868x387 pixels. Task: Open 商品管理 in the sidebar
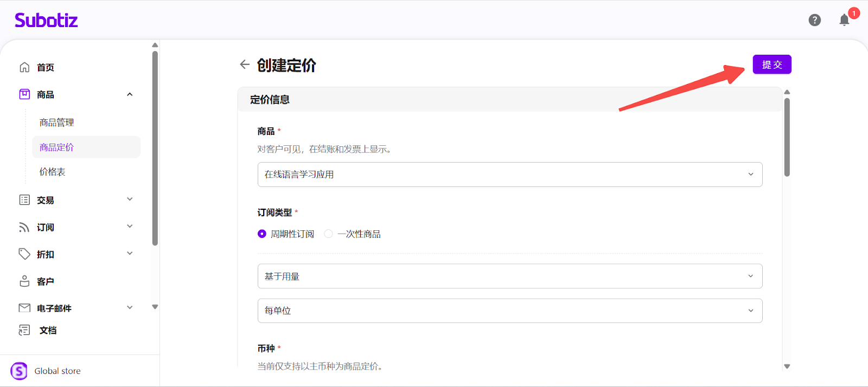57,122
